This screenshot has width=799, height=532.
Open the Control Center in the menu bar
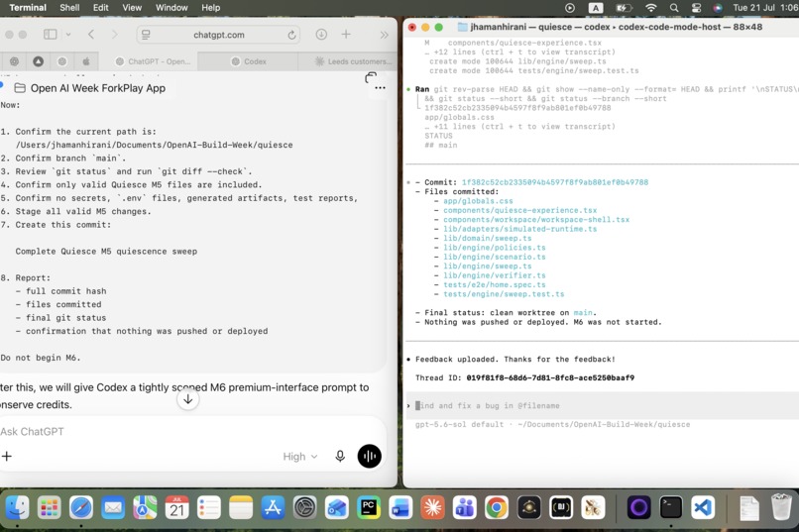tap(696, 8)
